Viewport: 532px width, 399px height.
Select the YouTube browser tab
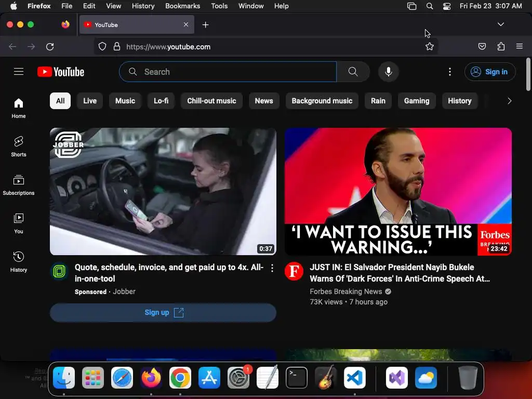pos(137,25)
